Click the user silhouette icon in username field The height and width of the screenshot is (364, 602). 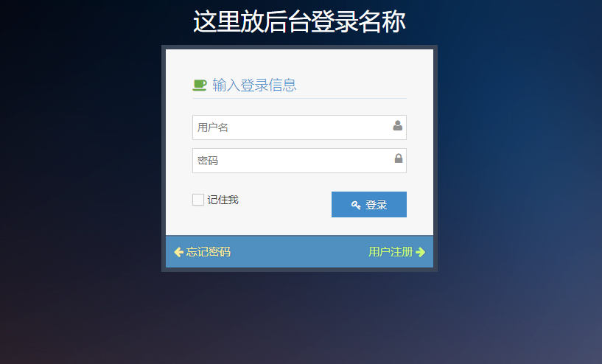[x=398, y=125]
